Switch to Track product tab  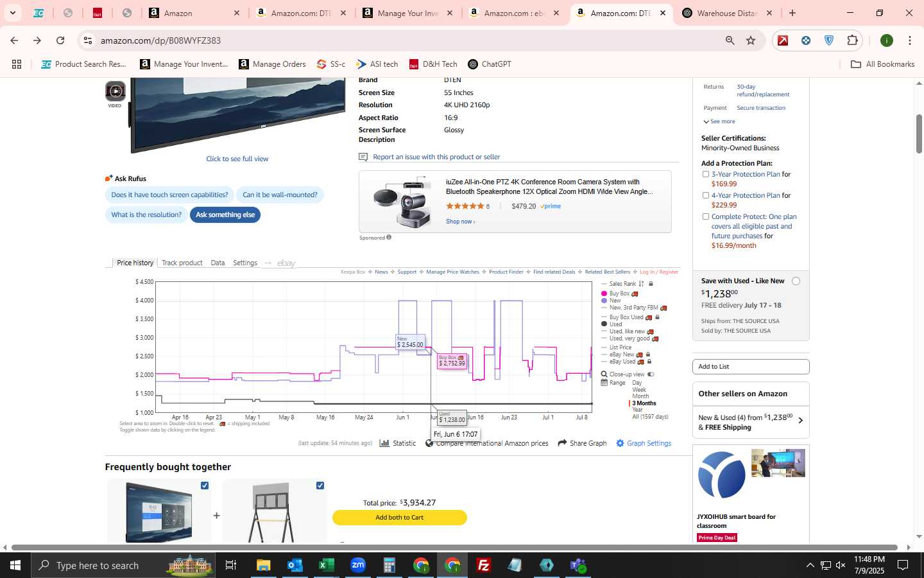coord(182,263)
